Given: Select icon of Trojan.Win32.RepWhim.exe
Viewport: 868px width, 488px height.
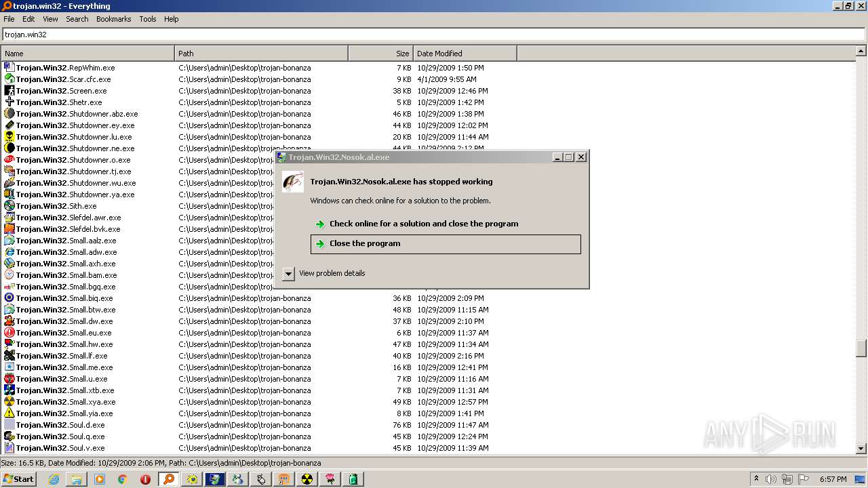Looking at the screenshot, I should 9,68.
